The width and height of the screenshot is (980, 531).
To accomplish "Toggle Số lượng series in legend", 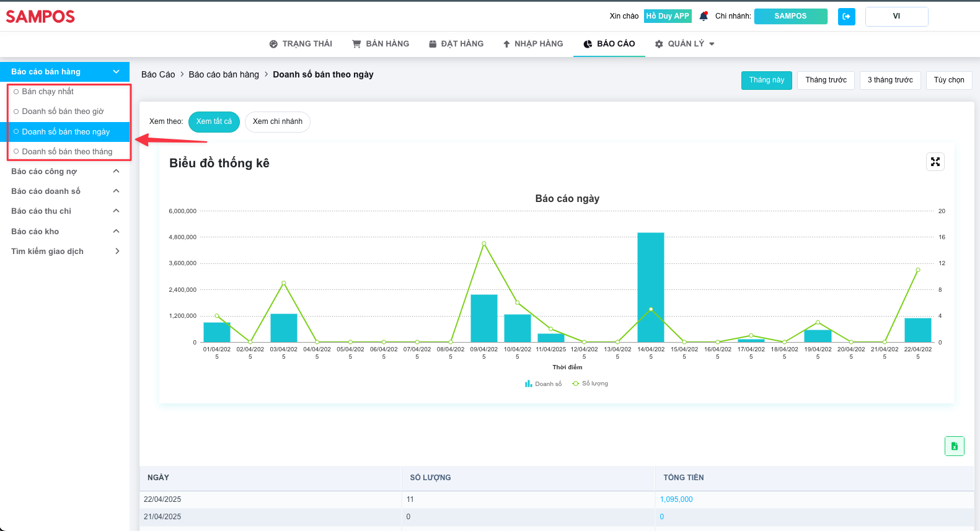I will pos(590,384).
